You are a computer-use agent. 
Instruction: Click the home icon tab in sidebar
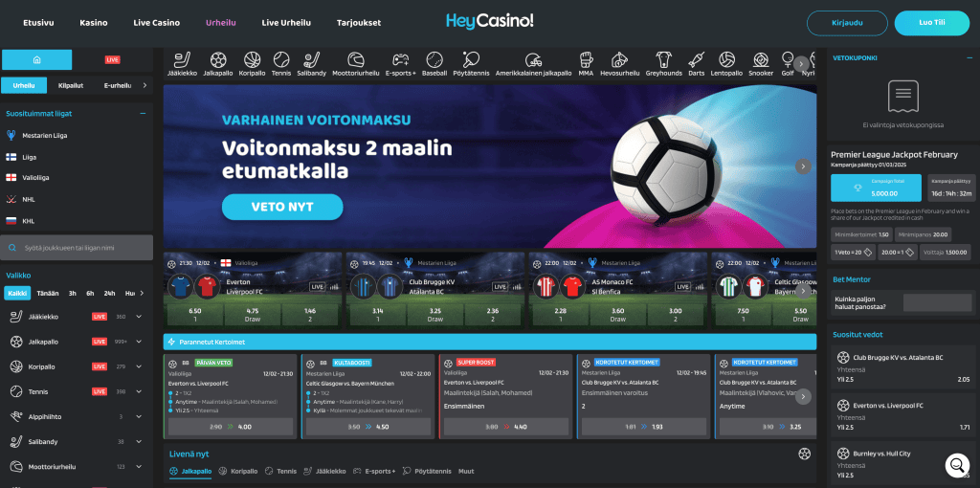(x=37, y=60)
